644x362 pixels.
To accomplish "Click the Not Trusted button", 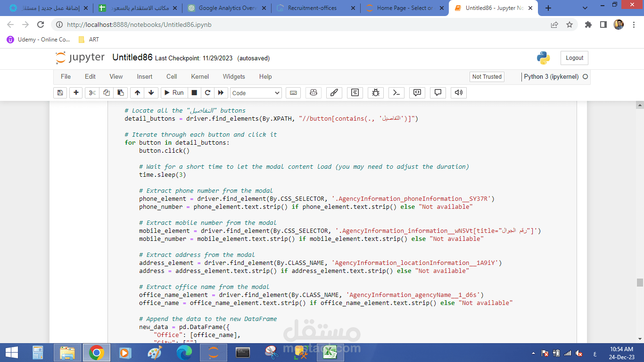I will tap(487, 77).
